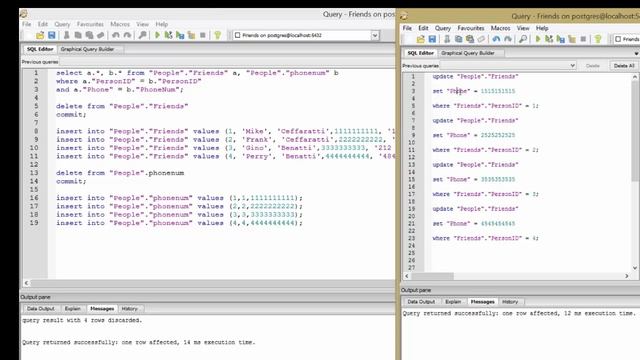The width and height of the screenshot is (640, 360).
Task: Click lightbulb help icon in left window
Action: 218,36
